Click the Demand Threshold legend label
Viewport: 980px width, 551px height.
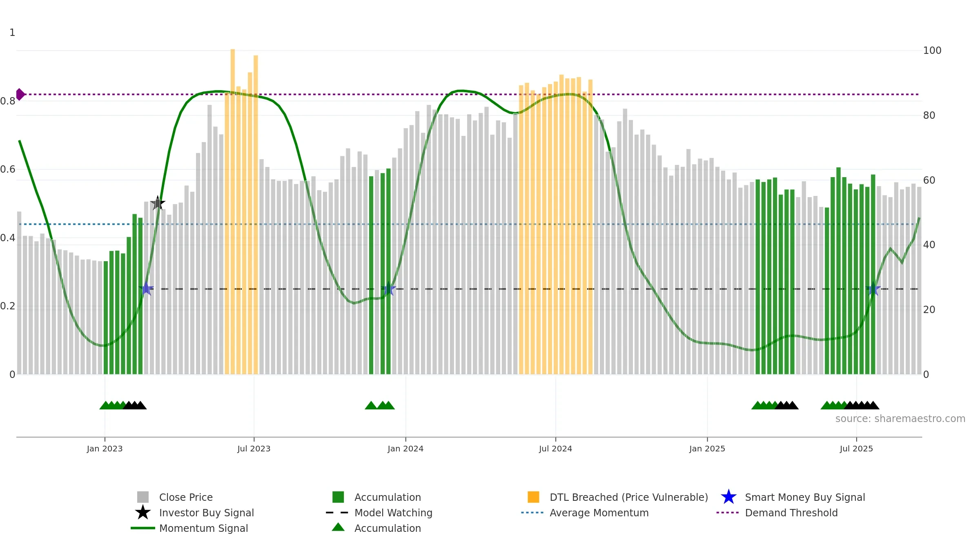tap(791, 513)
